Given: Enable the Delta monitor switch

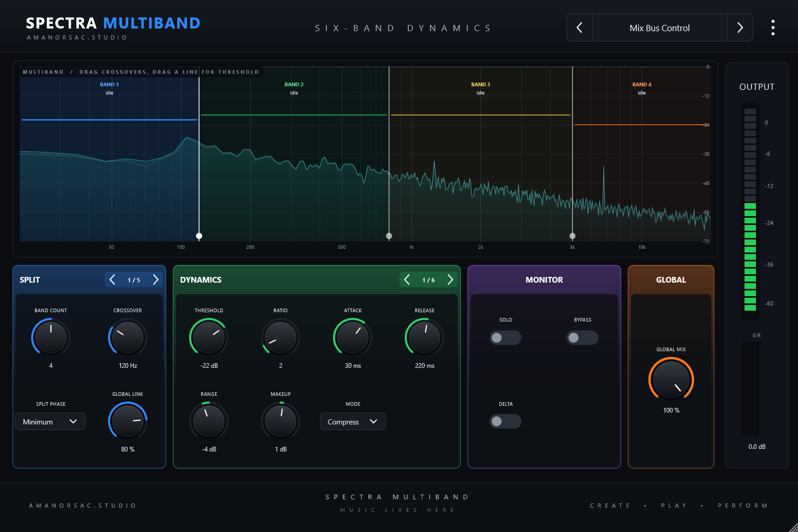Looking at the screenshot, I should pyautogui.click(x=506, y=421).
